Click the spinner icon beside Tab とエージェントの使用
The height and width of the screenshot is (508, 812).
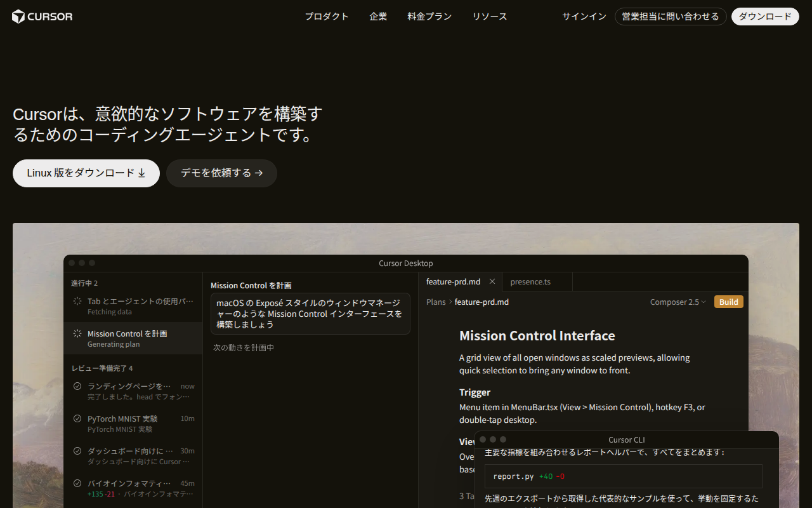[77, 302]
